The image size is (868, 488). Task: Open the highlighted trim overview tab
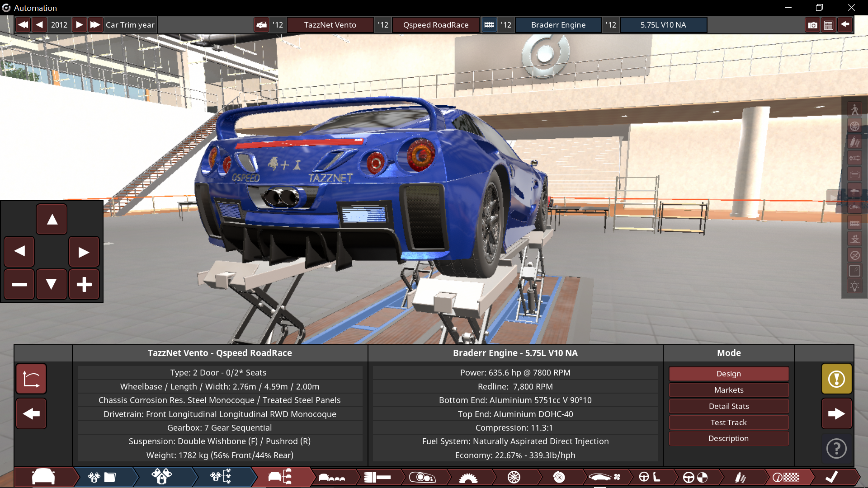click(x=280, y=477)
